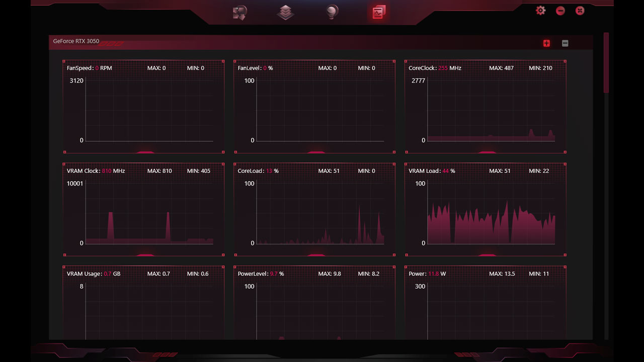
Task: Click the red plus icon in GPU header
Action: pos(546,43)
